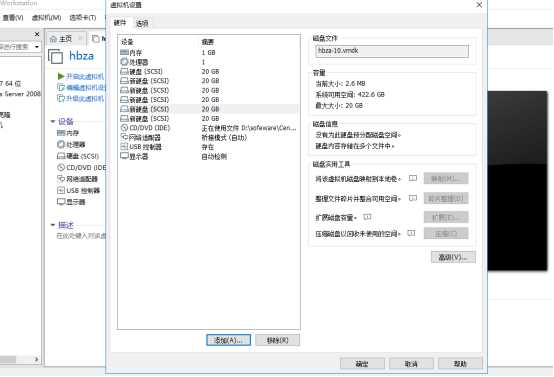Close the 虚拟机设置 dialog with X
554x377 pixels.
click(x=479, y=5)
